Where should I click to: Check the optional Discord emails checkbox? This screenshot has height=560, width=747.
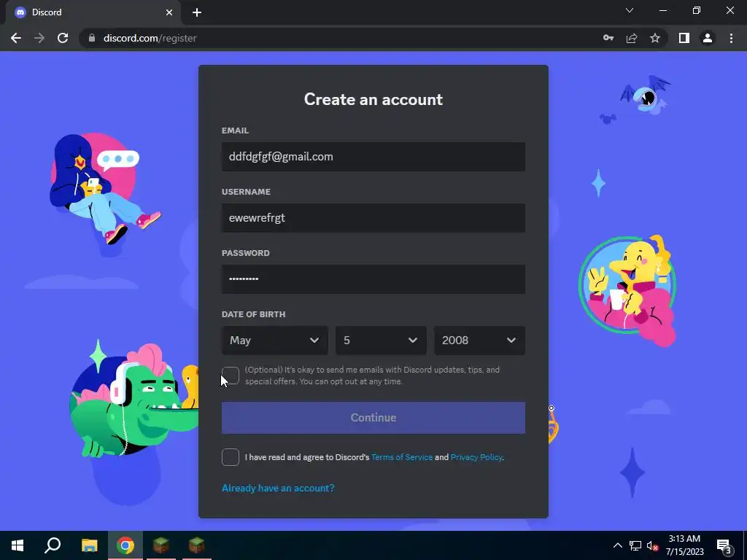tap(231, 376)
